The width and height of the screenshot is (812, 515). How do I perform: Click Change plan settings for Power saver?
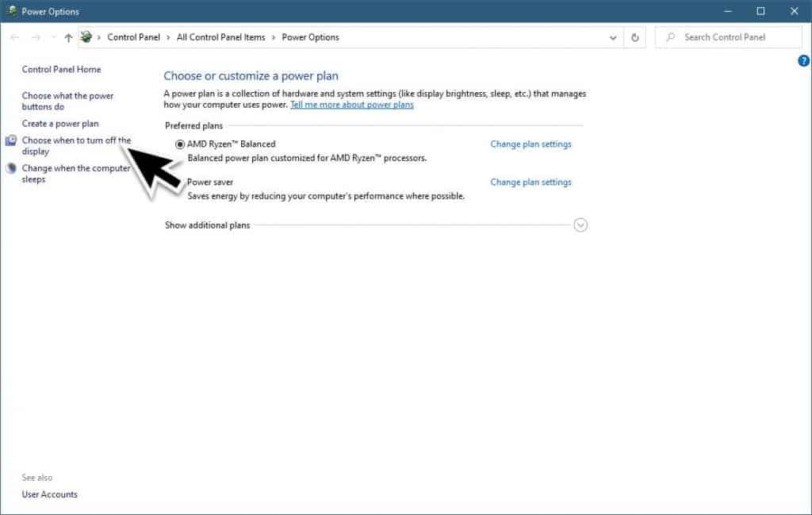(530, 182)
